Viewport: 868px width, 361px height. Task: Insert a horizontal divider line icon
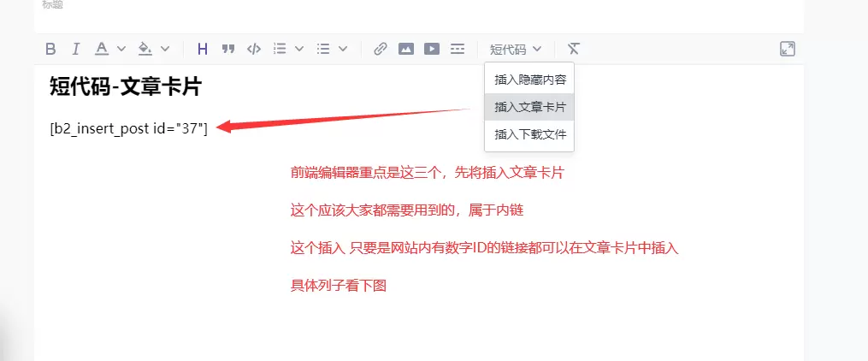pyautogui.click(x=458, y=49)
